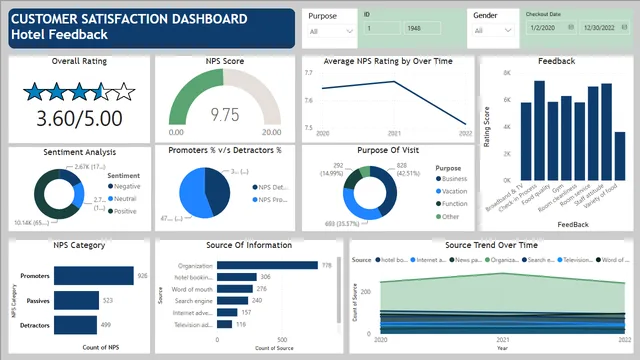
Task: Click the Staff attitude feedback bar
Action: point(607,132)
